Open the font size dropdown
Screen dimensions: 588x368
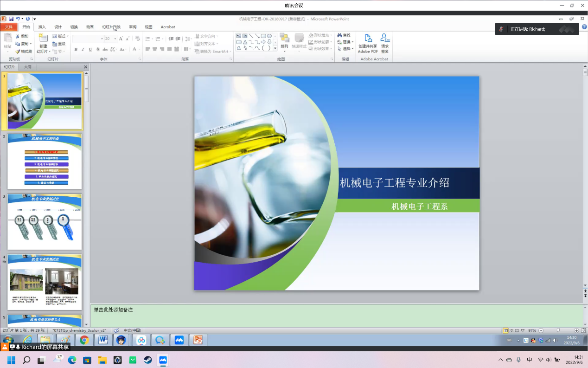pyautogui.click(x=115, y=39)
